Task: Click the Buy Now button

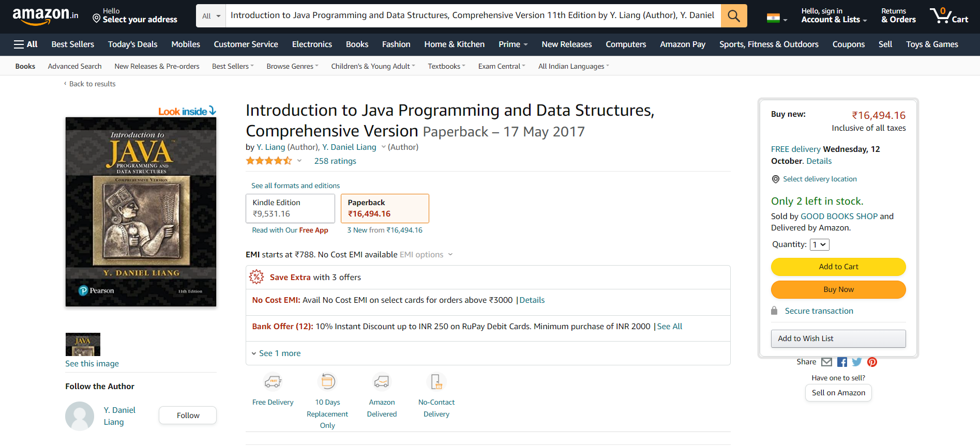Action: pyautogui.click(x=838, y=289)
